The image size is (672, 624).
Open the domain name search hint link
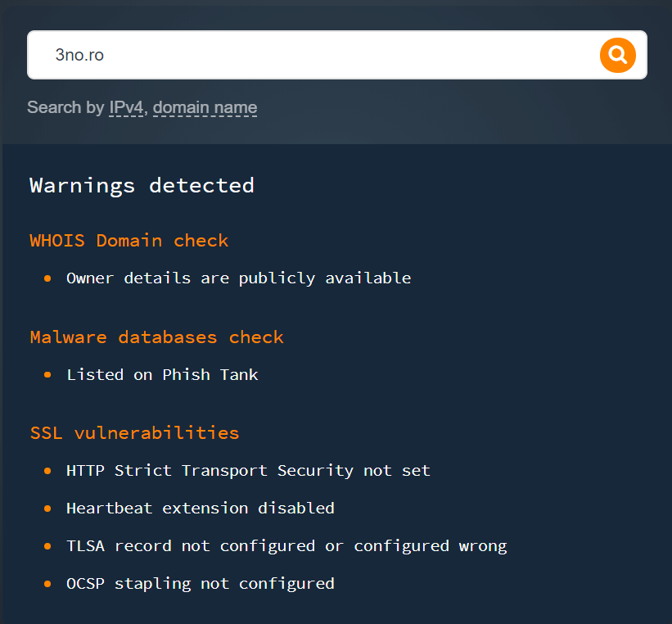click(x=205, y=107)
